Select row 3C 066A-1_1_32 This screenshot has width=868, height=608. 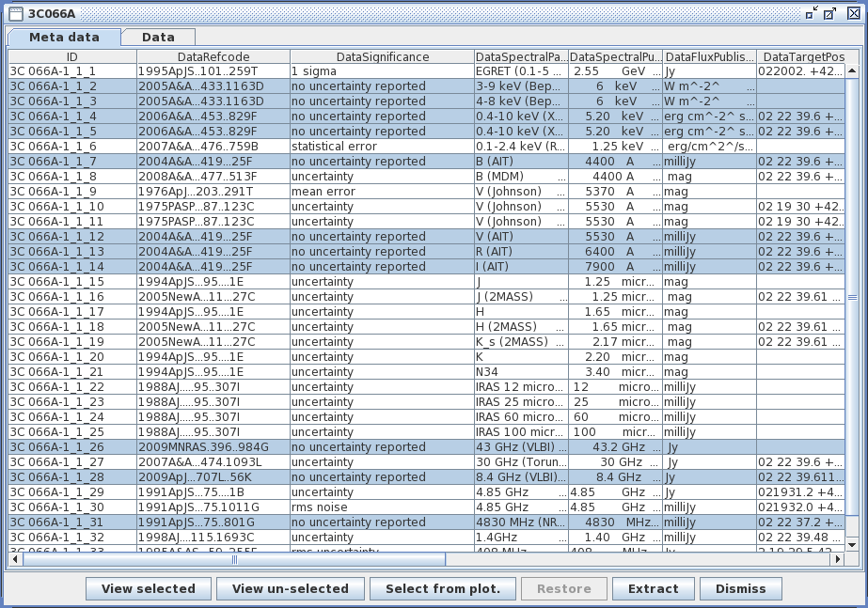tap(427, 538)
